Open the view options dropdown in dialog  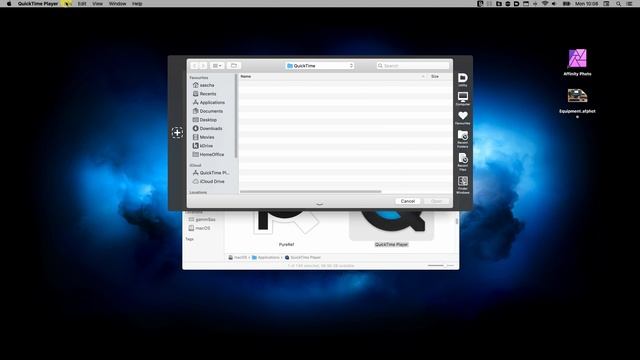pos(217,66)
